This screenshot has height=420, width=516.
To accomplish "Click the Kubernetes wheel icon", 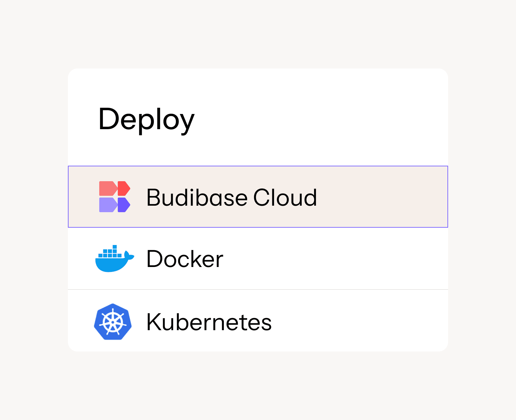I will (x=113, y=322).
